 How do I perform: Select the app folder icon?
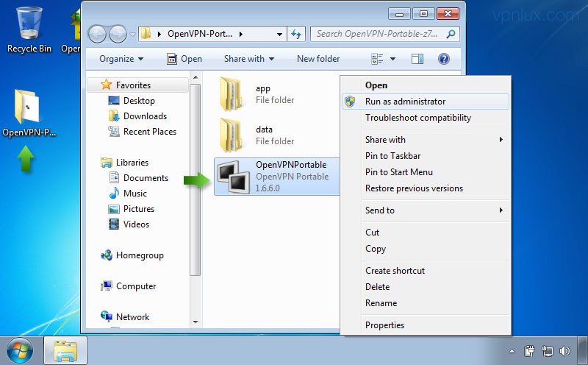coord(231,94)
